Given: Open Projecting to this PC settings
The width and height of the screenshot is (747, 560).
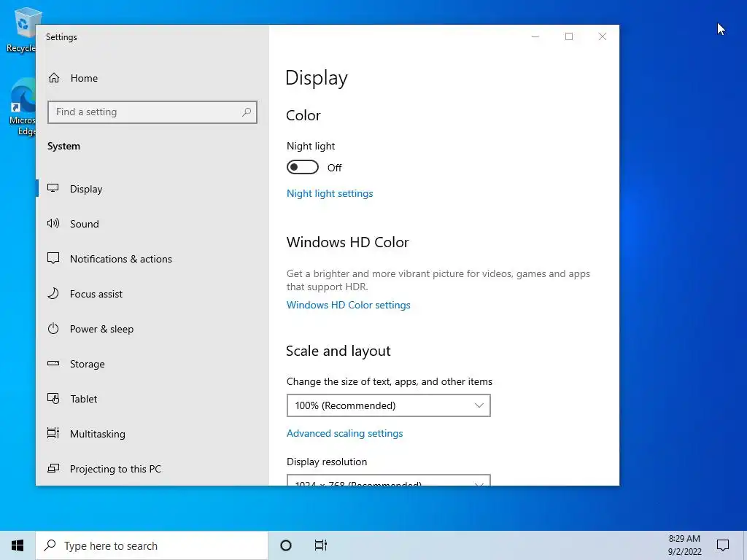Looking at the screenshot, I should pos(152,469).
